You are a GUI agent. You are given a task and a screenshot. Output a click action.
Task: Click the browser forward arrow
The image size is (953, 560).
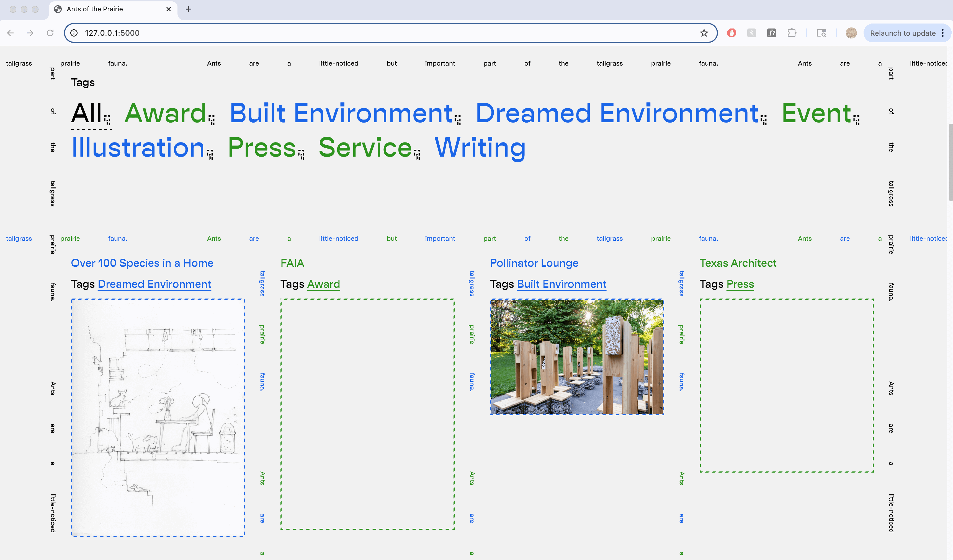click(30, 33)
